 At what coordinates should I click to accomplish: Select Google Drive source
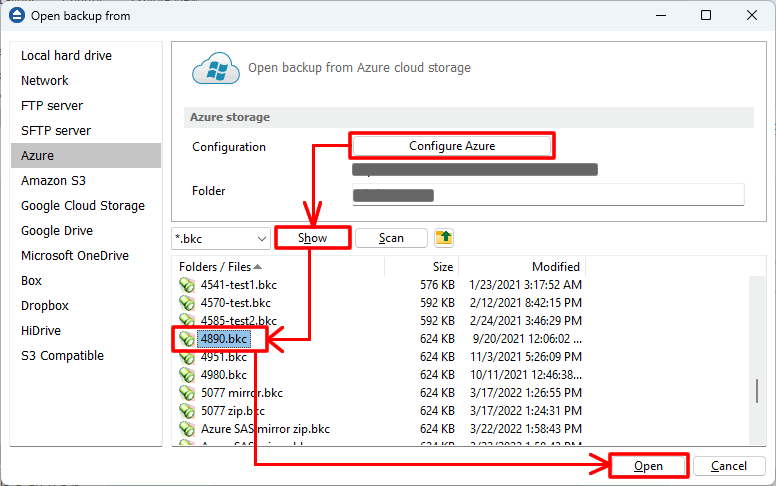pos(57,231)
